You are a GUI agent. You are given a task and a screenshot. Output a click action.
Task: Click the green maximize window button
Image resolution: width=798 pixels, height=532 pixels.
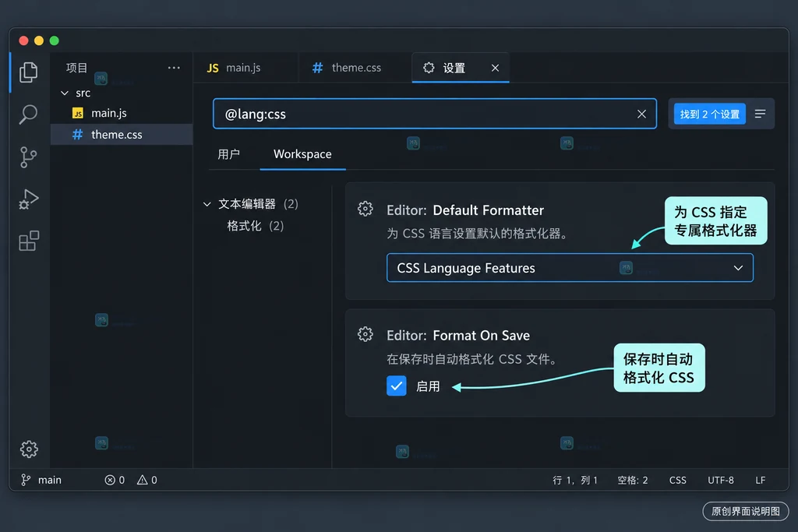55,41
